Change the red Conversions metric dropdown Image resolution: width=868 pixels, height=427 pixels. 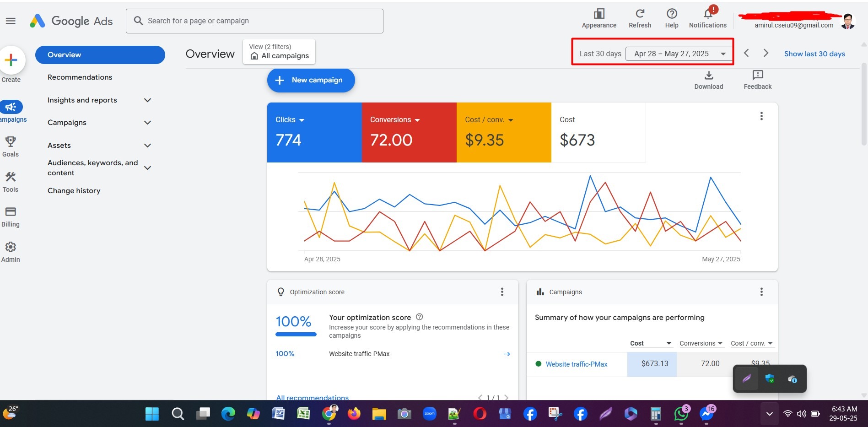tap(395, 120)
